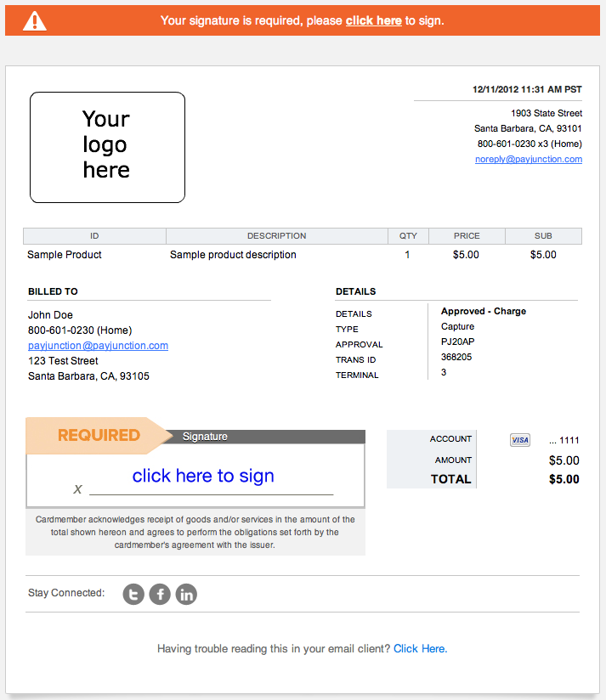Click the 'click here' link in orange banner
606x700 pixels.
tap(374, 20)
